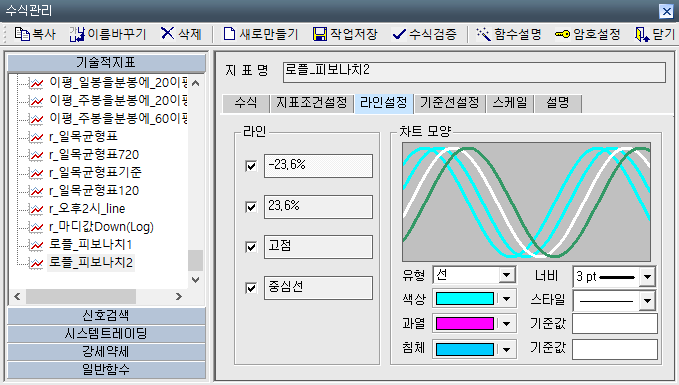Open the 스타일 line style dropdown
The image size is (679, 385).
647,300
